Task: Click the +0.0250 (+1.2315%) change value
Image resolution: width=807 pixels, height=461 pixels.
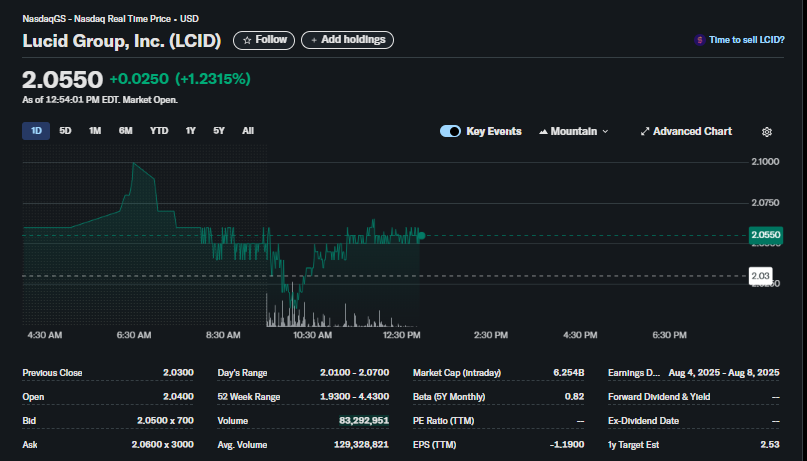Action: (x=180, y=79)
